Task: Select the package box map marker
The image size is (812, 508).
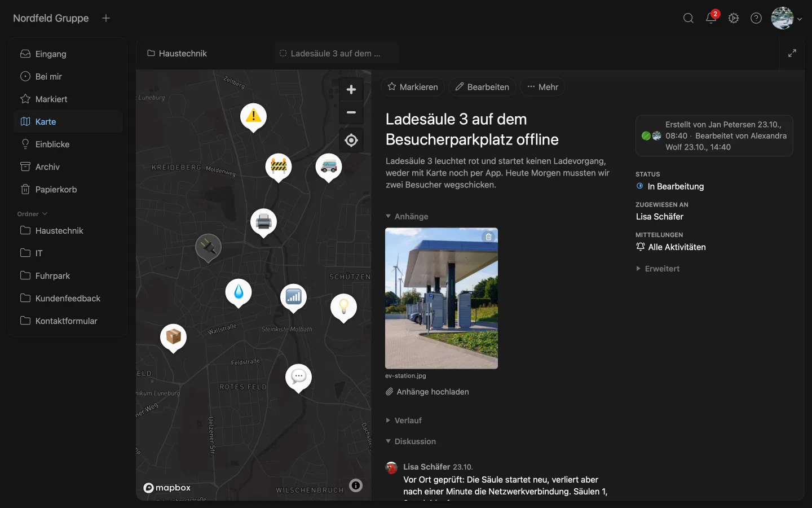Action: click(173, 337)
